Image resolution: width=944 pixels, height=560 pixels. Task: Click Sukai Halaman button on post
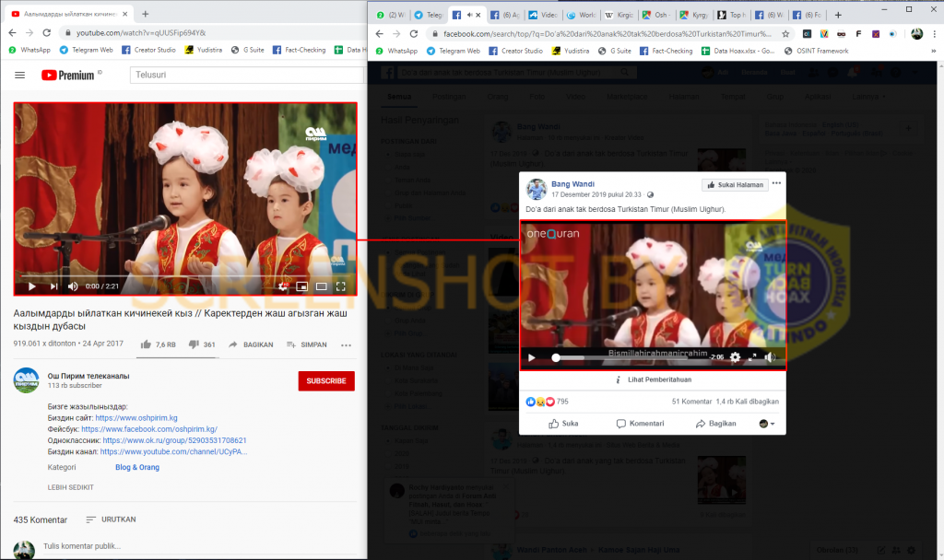coord(735,184)
